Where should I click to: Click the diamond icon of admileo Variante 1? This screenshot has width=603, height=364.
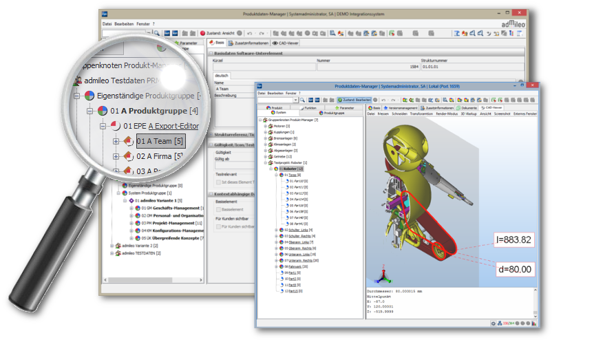(131, 201)
